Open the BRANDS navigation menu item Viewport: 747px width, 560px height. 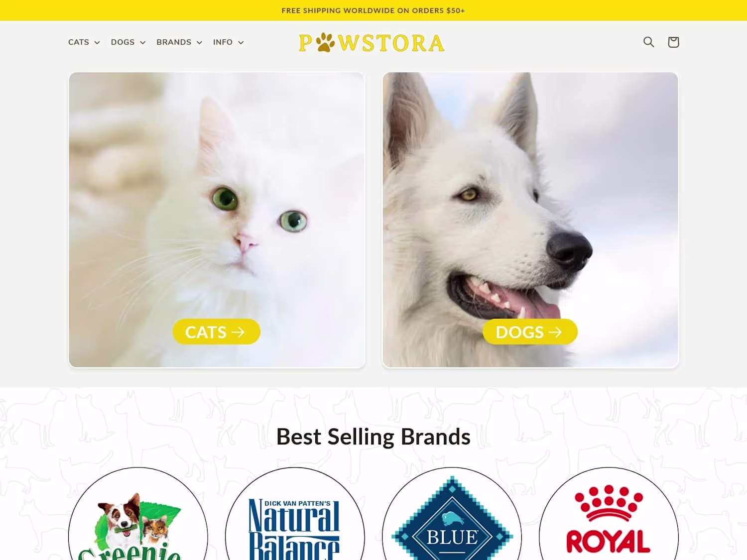tap(179, 42)
